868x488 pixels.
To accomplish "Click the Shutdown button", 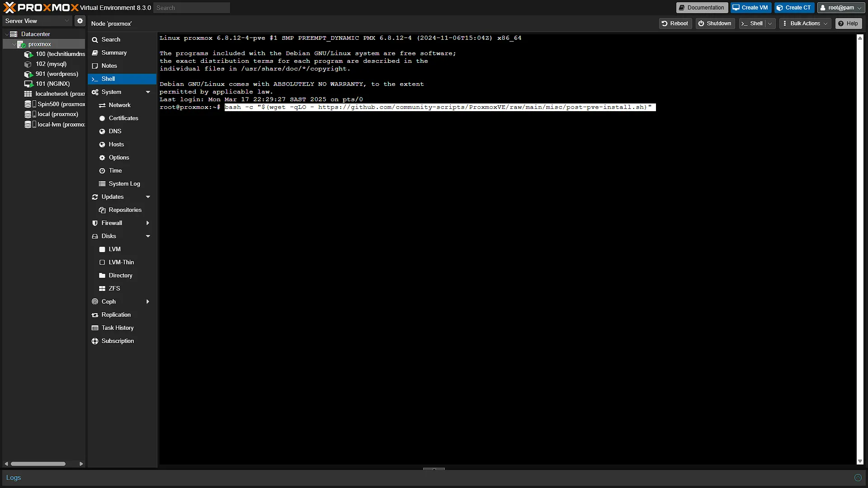I will (715, 23).
